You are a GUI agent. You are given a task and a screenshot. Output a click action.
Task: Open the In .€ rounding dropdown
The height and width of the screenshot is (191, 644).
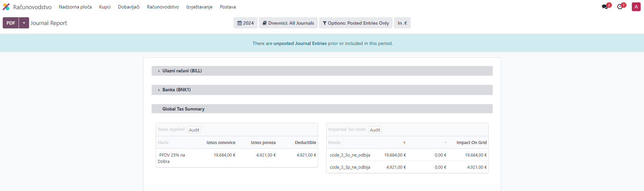402,23
